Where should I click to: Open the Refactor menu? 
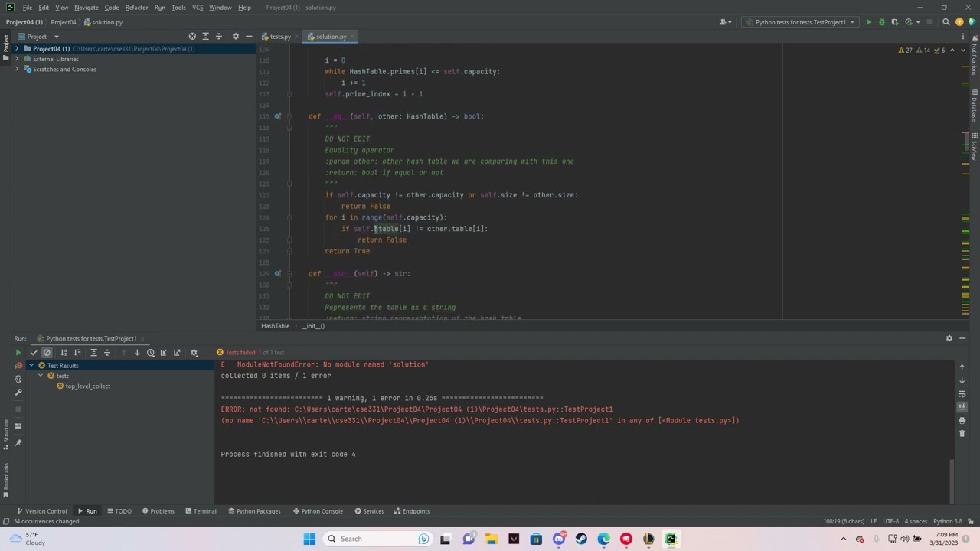point(136,8)
